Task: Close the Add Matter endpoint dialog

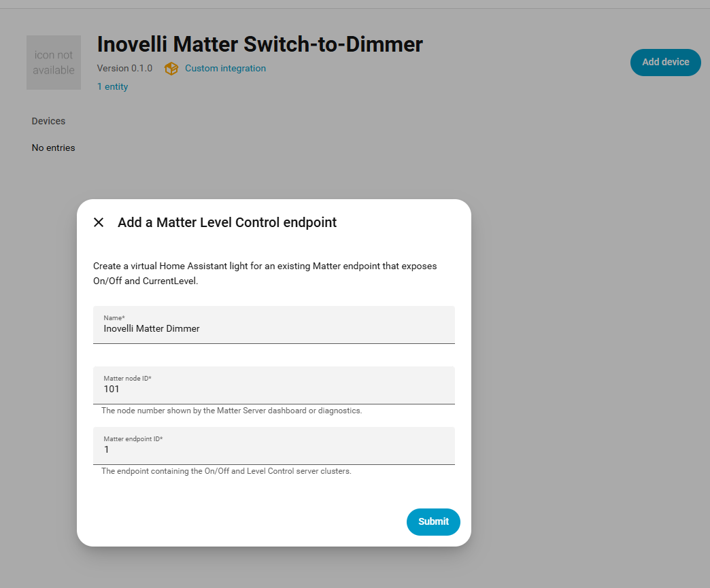Action: 99,222
